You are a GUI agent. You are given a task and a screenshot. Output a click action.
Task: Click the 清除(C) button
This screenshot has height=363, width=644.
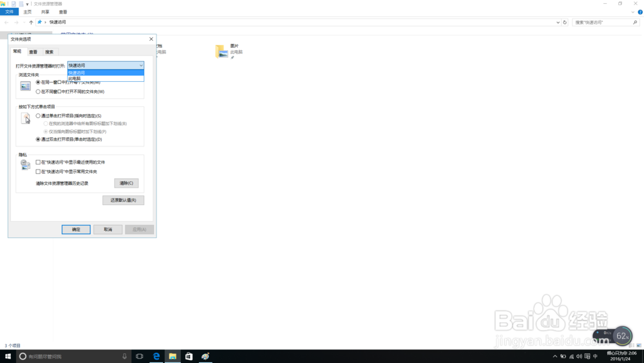(126, 183)
